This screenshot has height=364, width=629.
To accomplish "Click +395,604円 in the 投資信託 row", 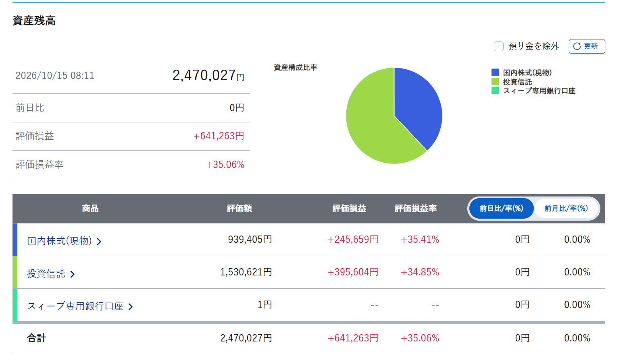I will (x=353, y=272).
